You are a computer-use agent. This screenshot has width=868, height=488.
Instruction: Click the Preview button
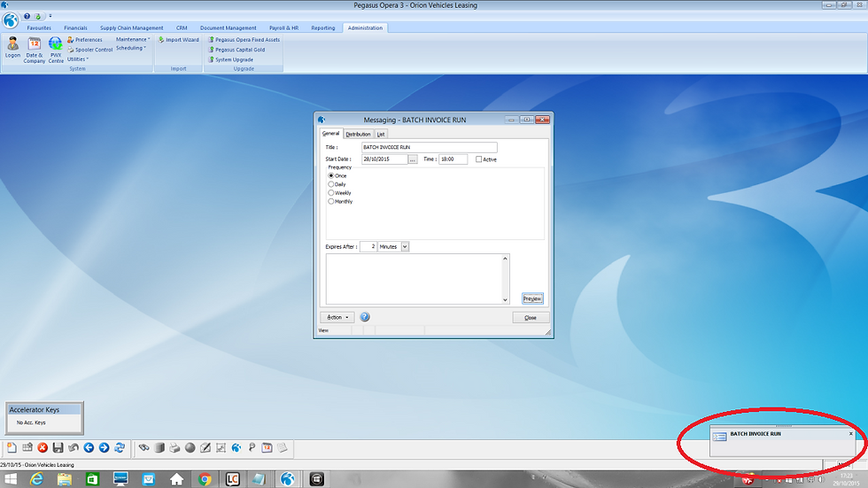click(x=532, y=298)
